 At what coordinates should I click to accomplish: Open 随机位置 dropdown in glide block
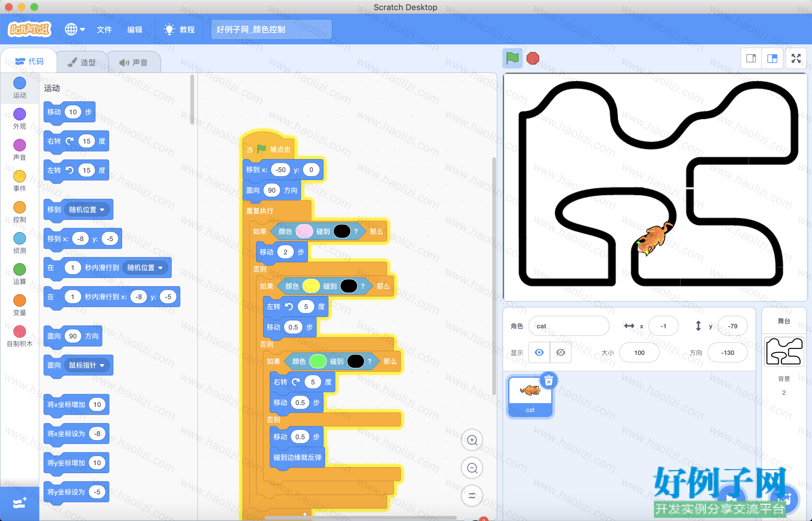tap(145, 267)
